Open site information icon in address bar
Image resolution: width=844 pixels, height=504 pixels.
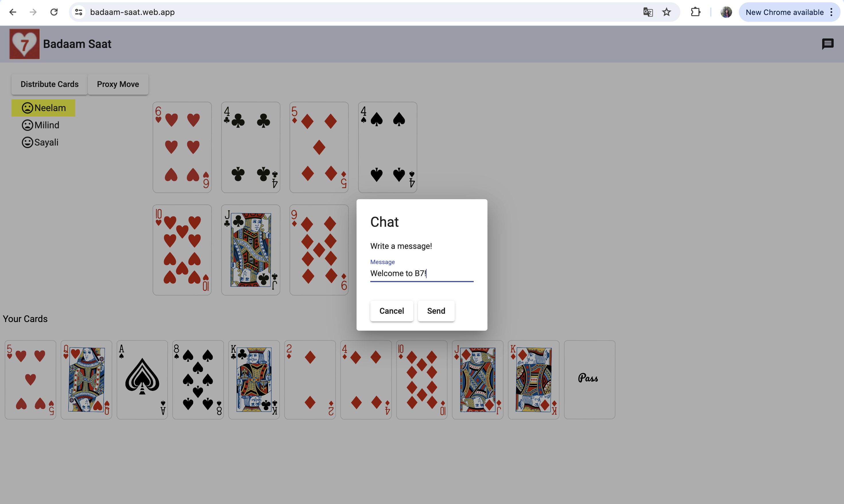79,12
